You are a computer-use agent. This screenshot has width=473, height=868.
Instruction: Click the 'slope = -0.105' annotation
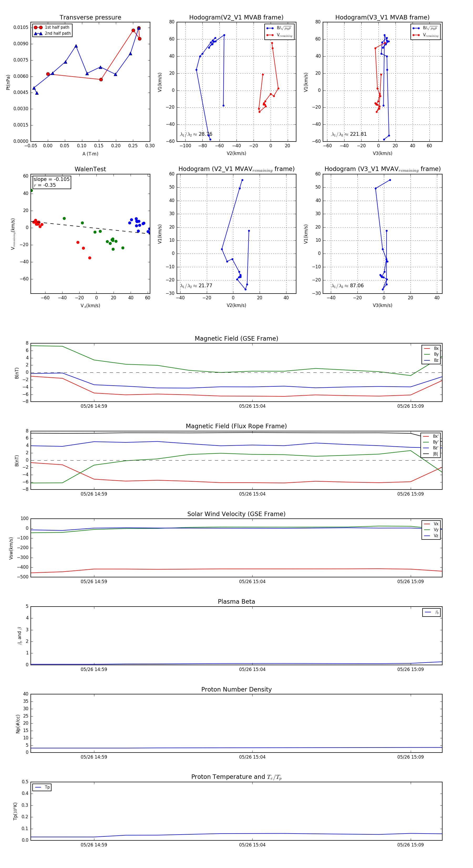tap(52, 179)
